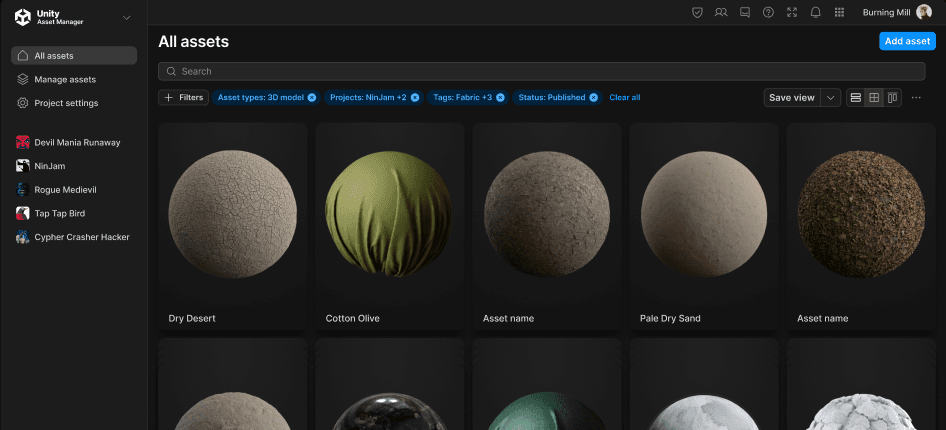Viewport: 946px width, 430px height.
Task: Click the fullscreen expand icon
Action: coord(792,12)
